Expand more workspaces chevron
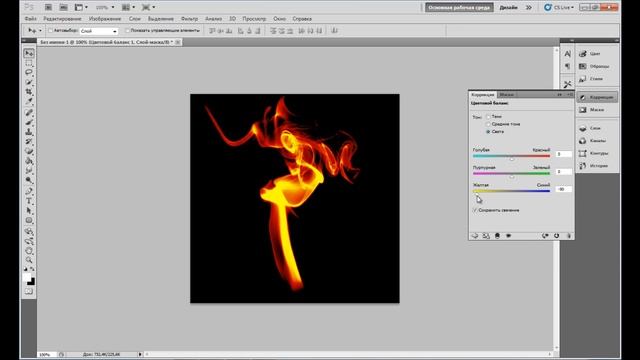Image resolution: width=640 pixels, height=360 pixels. (x=529, y=7)
